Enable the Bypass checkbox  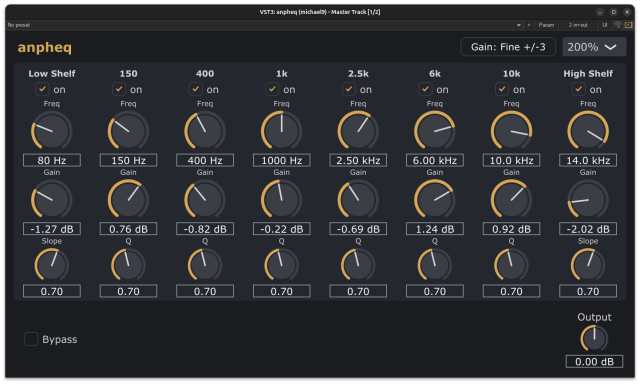point(31,339)
